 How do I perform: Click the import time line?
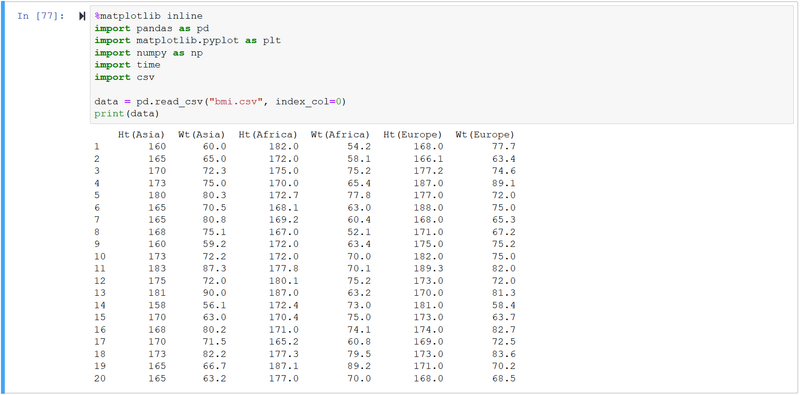(x=127, y=65)
